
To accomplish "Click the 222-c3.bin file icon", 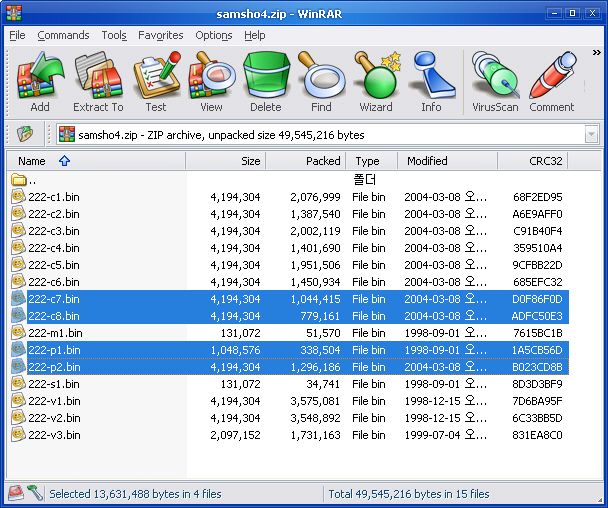I will click(x=18, y=230).
